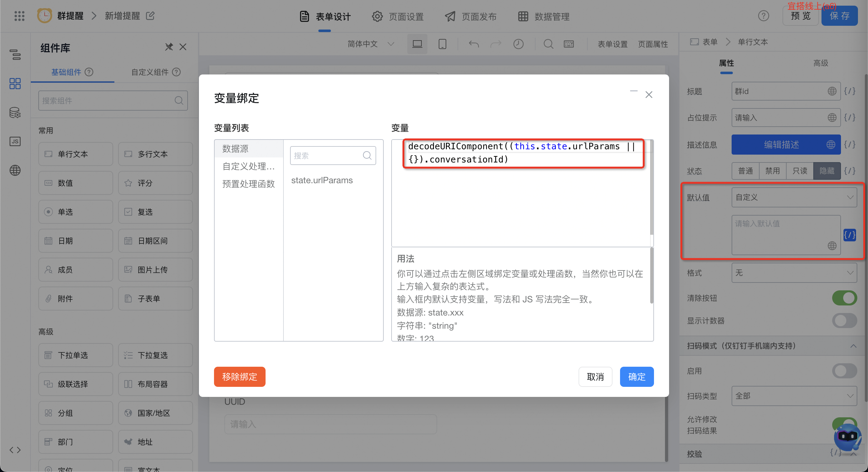Toggle the 显示计数器 switch
Image resolution: width=868 pixels, height=472 pixels.
click(844, 321)
